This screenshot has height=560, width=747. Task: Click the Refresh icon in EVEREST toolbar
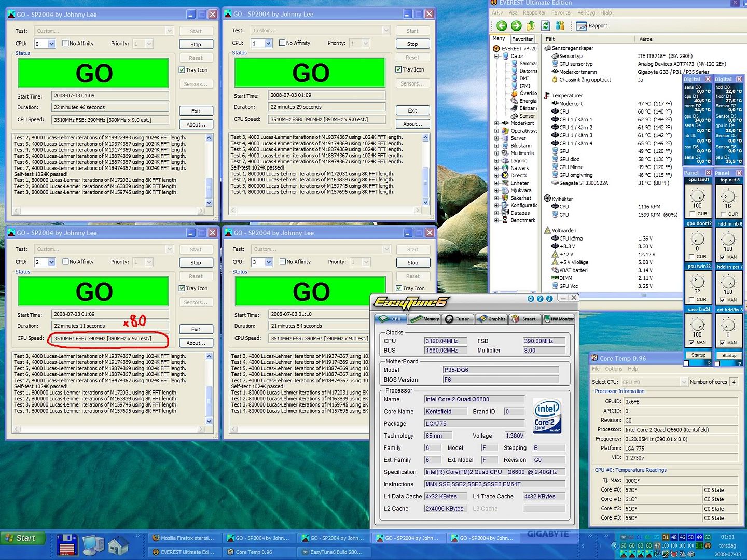(x=546, y=25)
